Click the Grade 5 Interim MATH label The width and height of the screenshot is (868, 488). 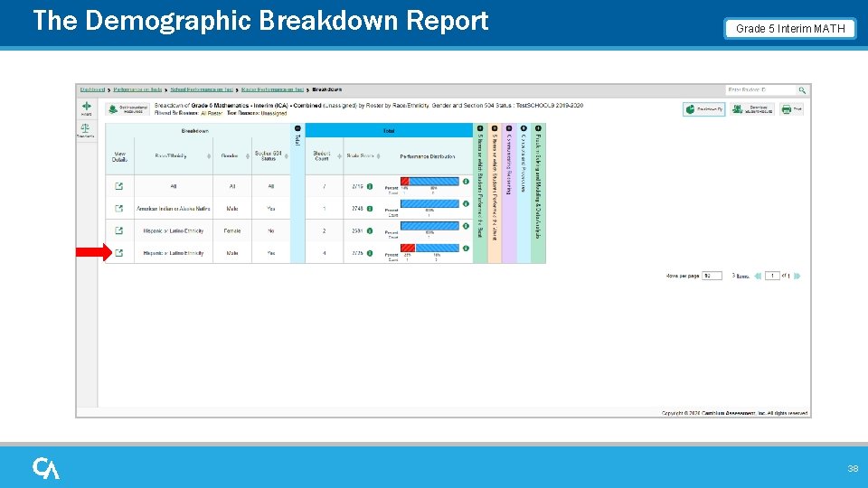pos(790,29)
